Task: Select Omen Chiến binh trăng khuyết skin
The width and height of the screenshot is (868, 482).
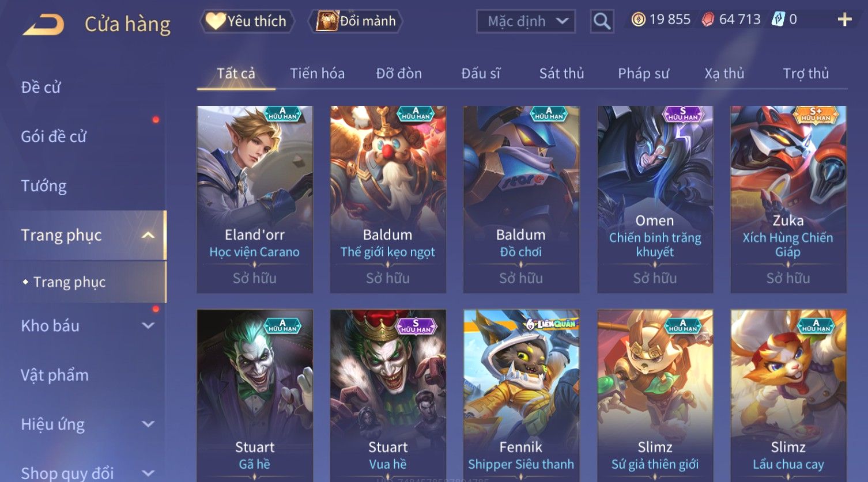Action: tap(655, 199)
